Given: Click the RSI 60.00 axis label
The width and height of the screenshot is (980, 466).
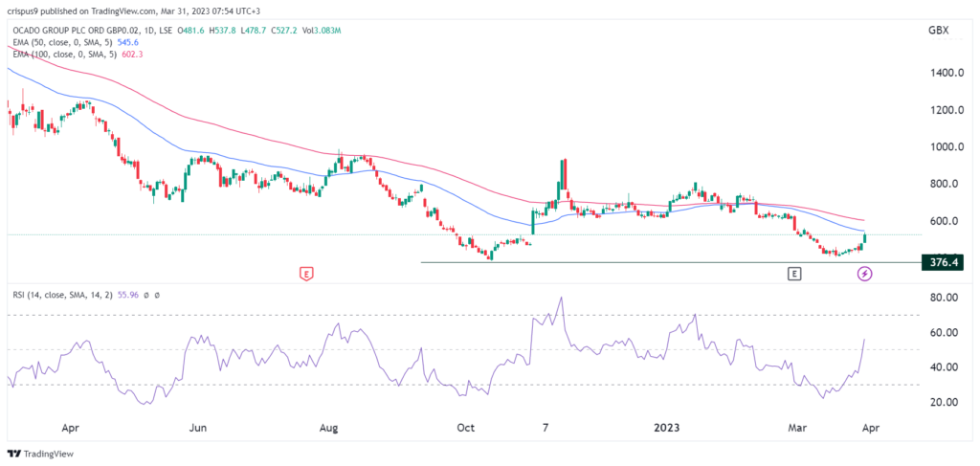Looking at the screenshot, I should pyautogui.click(x=945, y=333).
